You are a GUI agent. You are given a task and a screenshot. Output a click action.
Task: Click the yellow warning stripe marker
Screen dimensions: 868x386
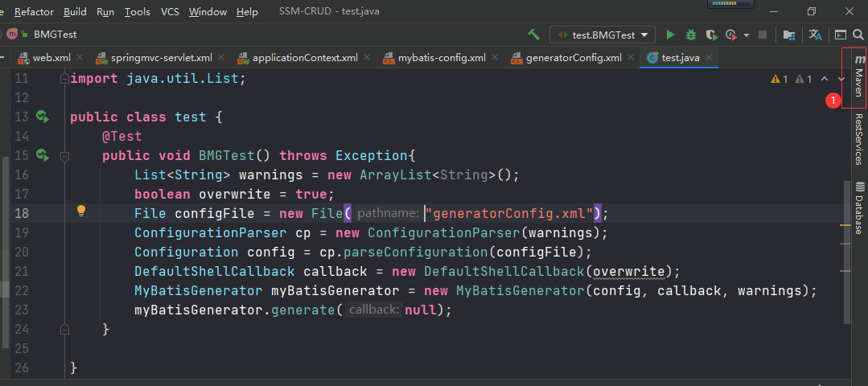pyautogui.click(x=845, y=226)
